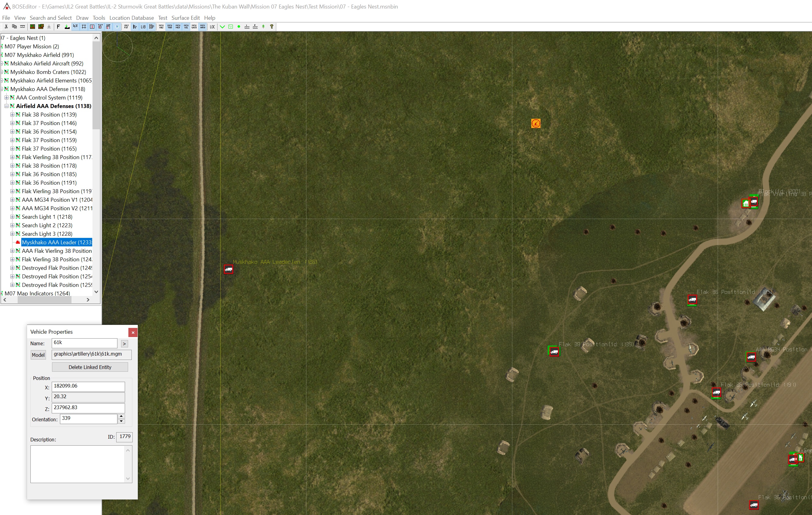812x515 pixels.
Task: Toggle the grid display toolbar icon
Action: point(84,27)
